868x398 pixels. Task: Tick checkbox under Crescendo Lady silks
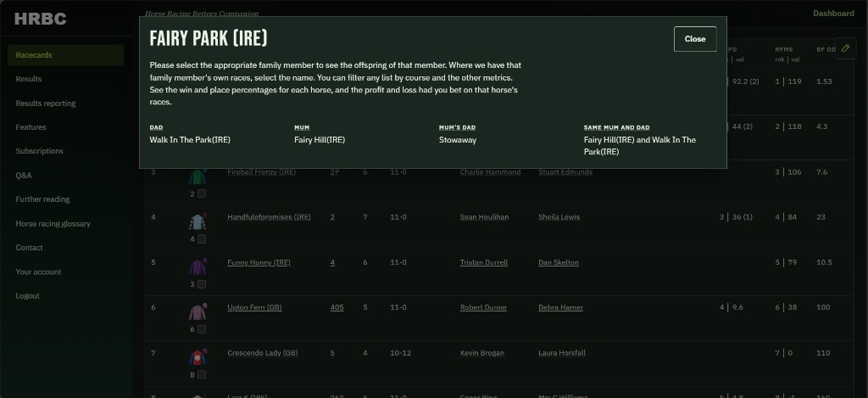[x=202, y=375]
